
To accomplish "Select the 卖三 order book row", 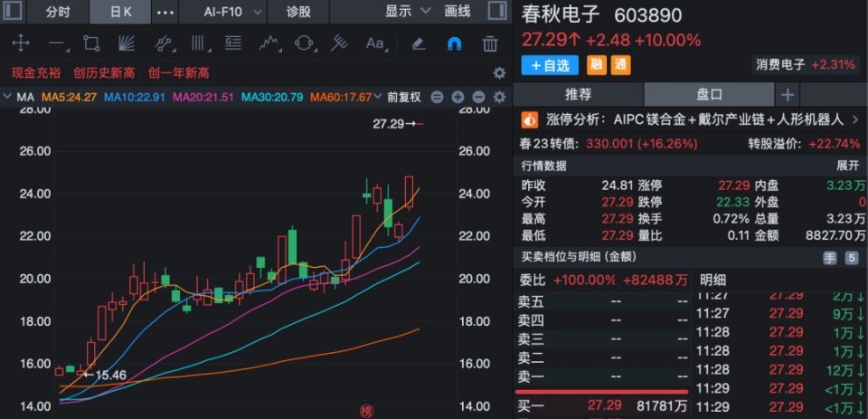I will pos(602,339).
